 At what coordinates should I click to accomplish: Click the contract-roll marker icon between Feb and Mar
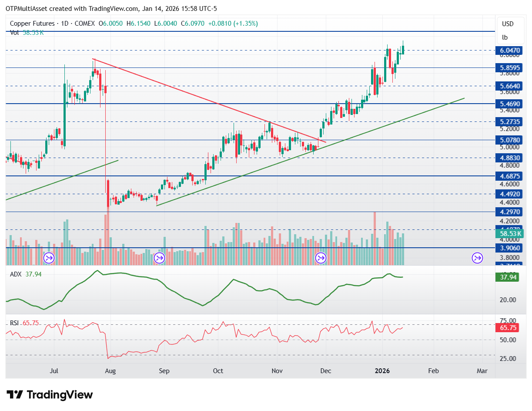tap(477, 258)
